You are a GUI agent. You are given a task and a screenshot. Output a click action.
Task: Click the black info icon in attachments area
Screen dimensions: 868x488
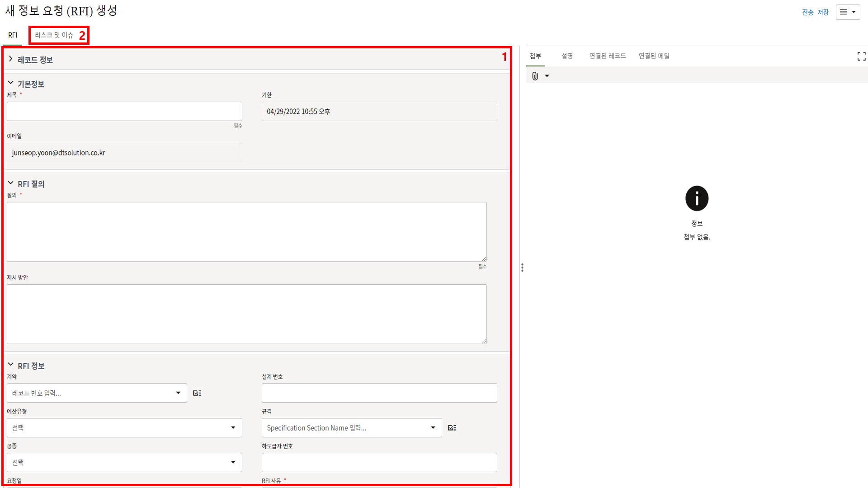click(697, 198)
